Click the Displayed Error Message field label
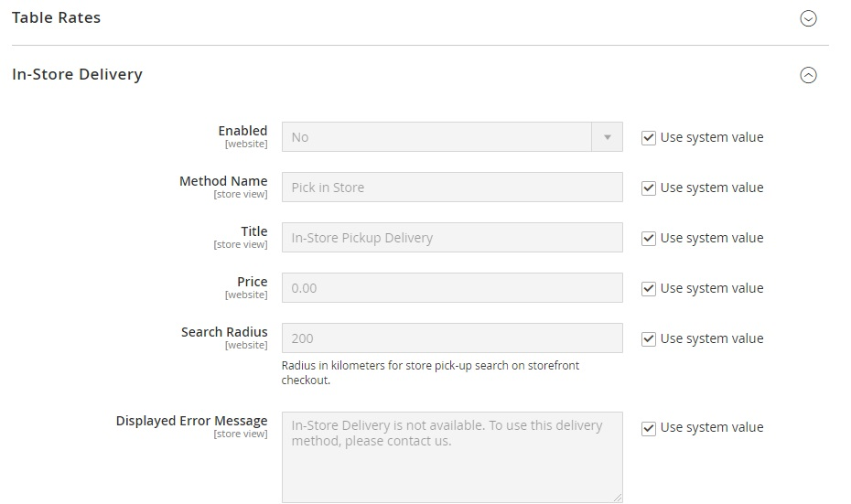This screenshot has height=504, width=851. (191, 421)
